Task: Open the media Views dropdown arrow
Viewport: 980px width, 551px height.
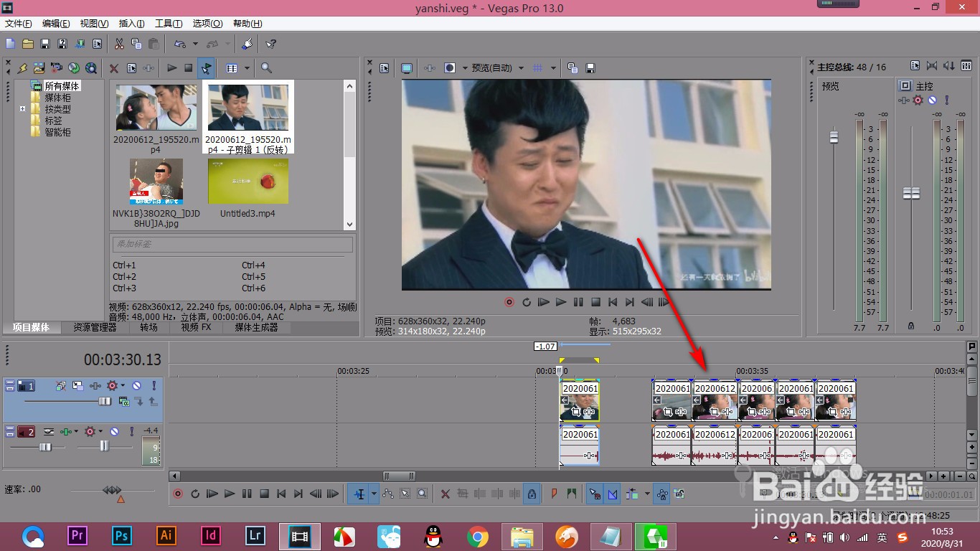Action: pyautogui.click(x=247, y=68)
